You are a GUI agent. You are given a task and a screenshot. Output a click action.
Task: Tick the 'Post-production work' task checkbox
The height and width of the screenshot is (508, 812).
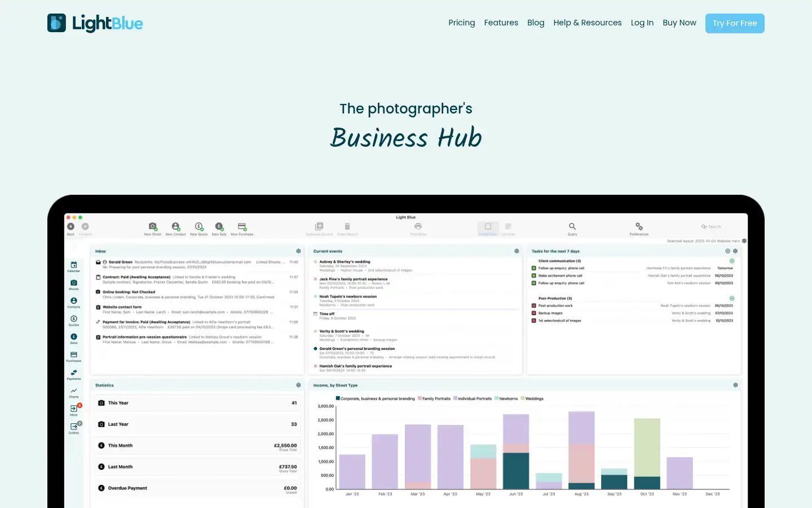(534, 306)
